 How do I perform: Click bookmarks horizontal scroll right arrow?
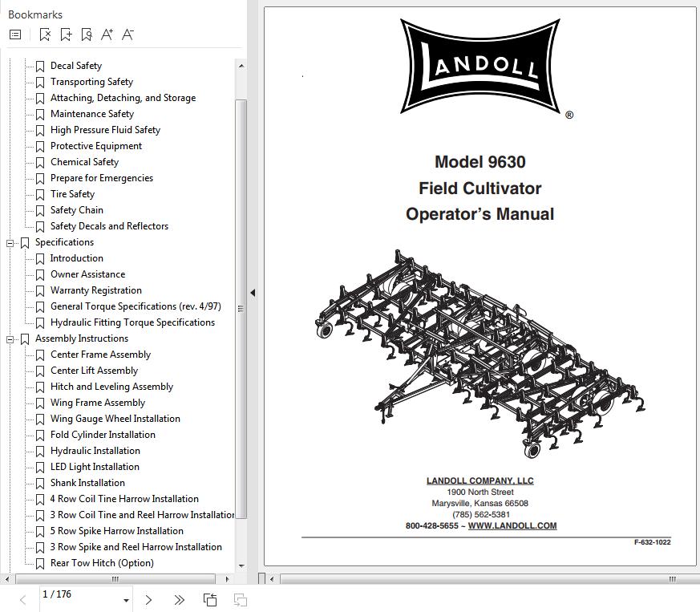tap(227, 579)
